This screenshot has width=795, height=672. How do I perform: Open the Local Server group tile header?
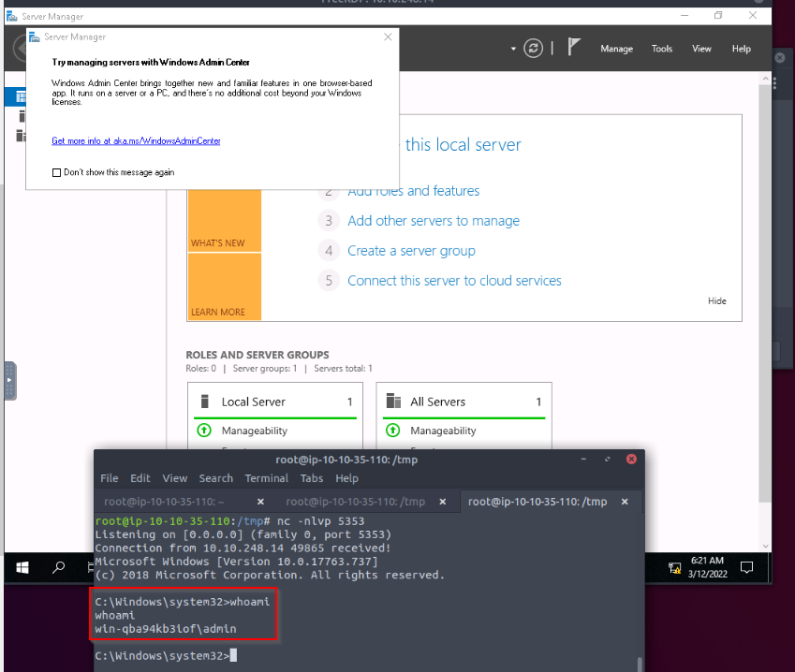(275, 402)
